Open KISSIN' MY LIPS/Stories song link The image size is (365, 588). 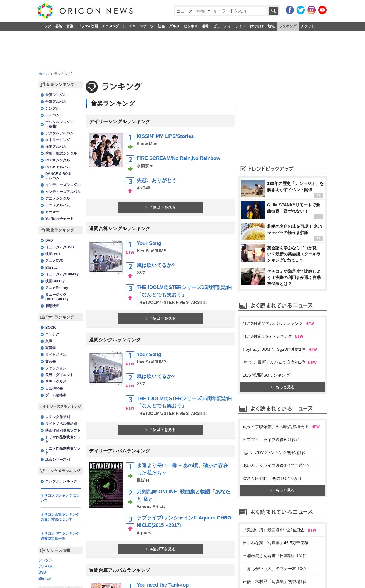(x=165, y=136)
